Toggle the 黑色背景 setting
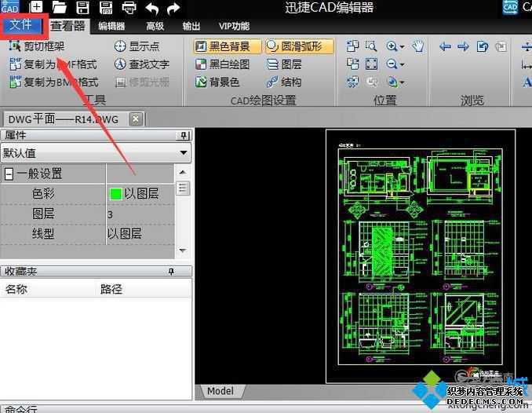Viewport: 532px width, 413px height. [228, 46]
